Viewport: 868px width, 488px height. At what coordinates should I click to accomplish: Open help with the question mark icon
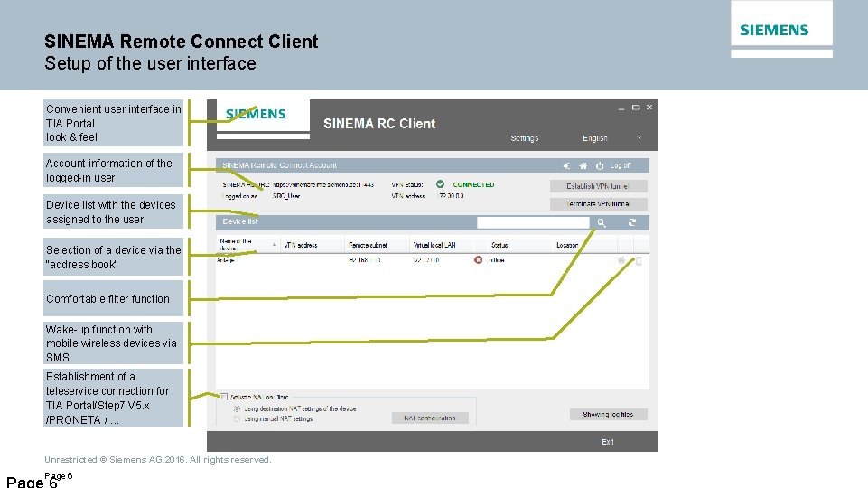[639, 138]
